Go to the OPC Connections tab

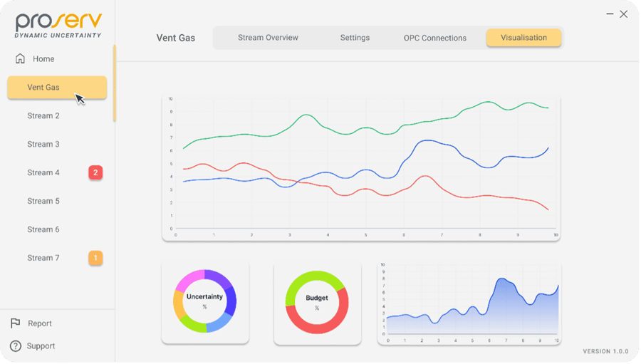(x=435, y=38)
